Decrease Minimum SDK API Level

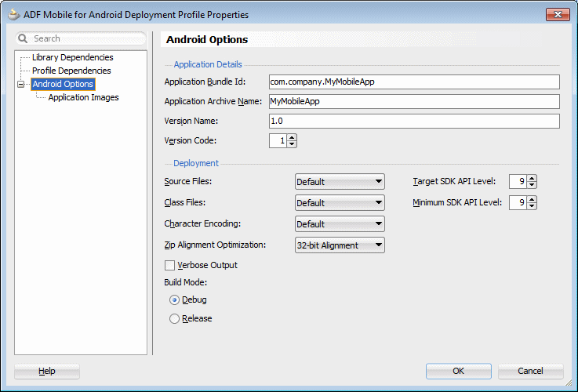pos(532,206)
